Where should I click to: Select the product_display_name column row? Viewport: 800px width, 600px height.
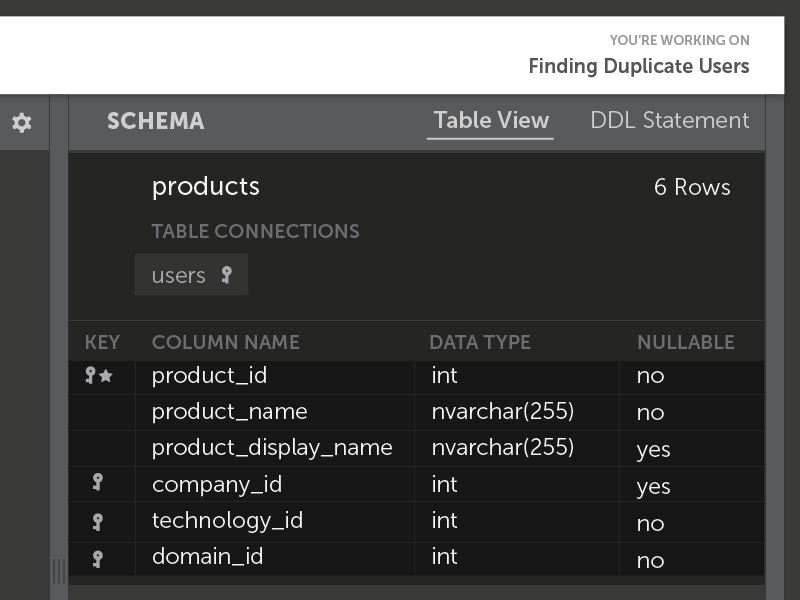click(271, 448)
